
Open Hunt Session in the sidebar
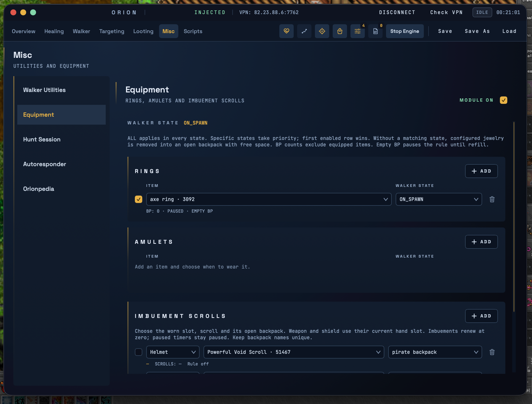61,139
